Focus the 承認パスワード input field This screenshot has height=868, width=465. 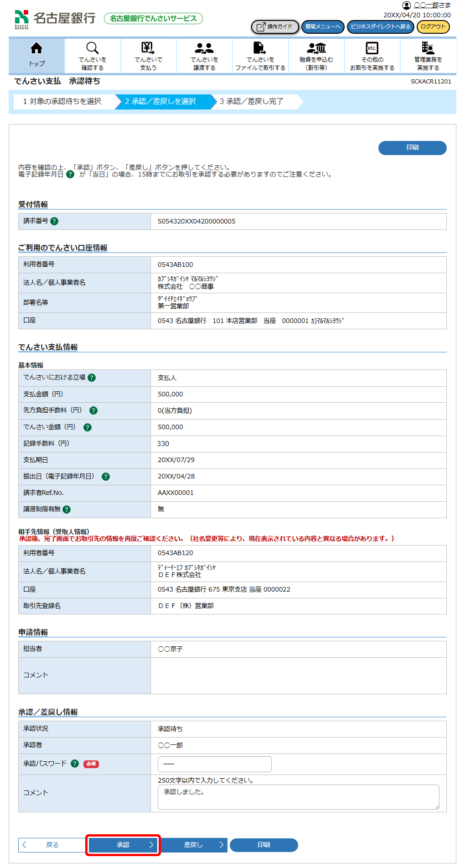(214, 764)
